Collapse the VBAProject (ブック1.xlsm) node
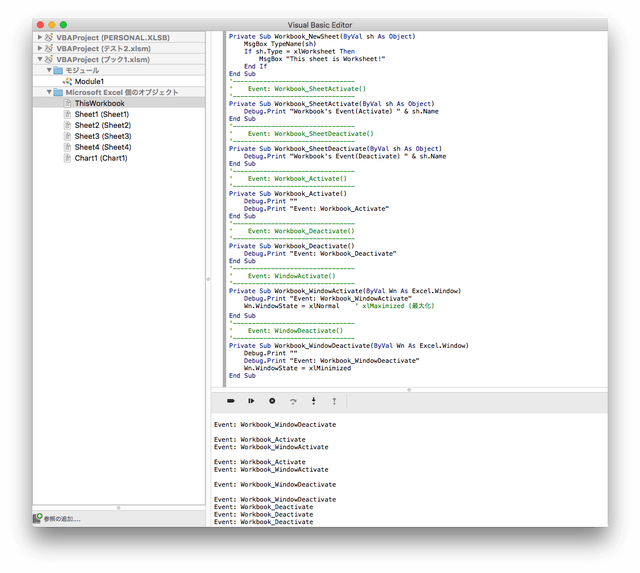The image size is (640, 573). (x=40, y=59)
